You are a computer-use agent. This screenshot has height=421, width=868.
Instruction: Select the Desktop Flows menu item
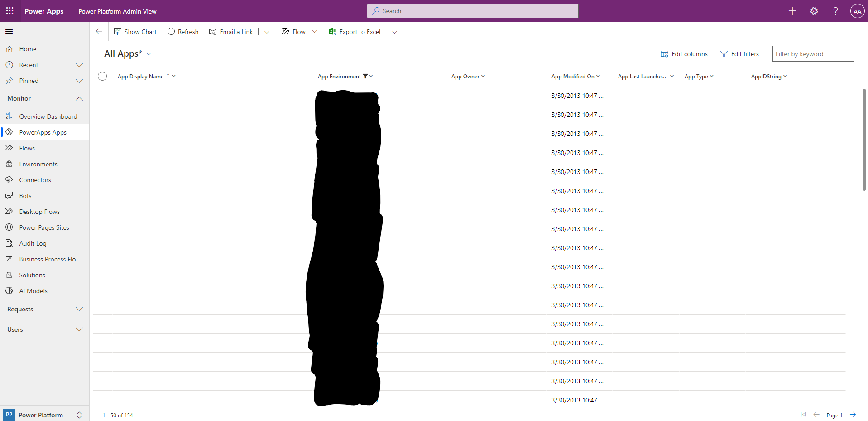39,211
